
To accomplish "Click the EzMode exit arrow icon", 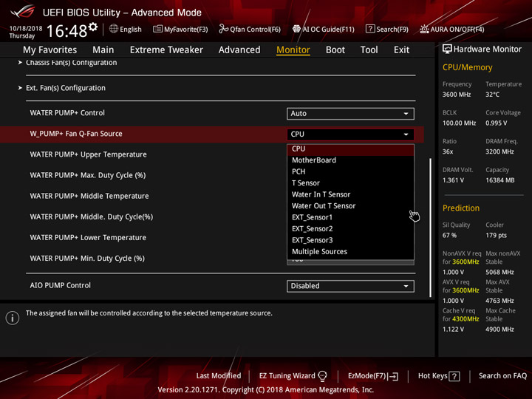I will point(394,376).
